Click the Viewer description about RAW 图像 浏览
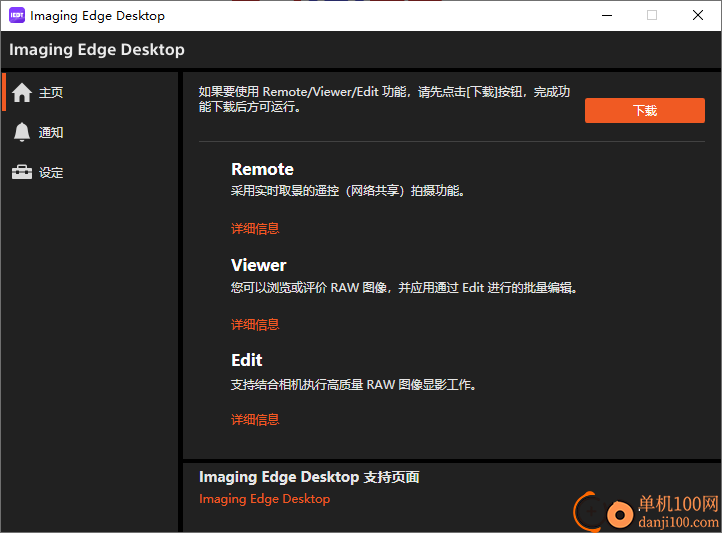This screenshot has width=722, height=533. 404,288
